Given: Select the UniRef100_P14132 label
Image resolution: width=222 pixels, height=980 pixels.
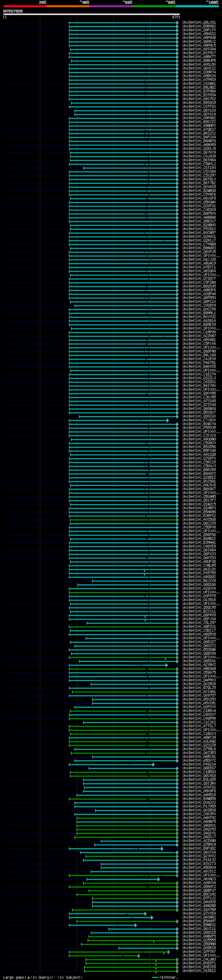Looking at the screenshot, I should coord(199,860).
